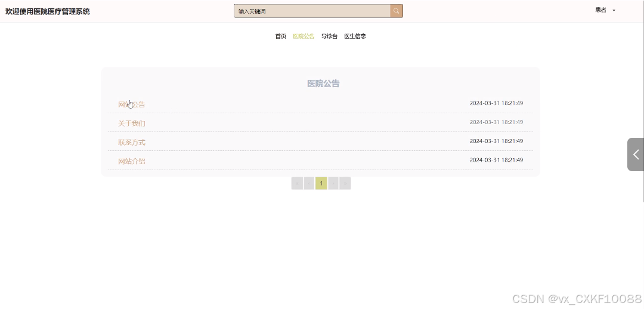This screenshot has width=644, height=309.
Task: Select the 医院公告 navigation tab
Action: click(304, 36)
